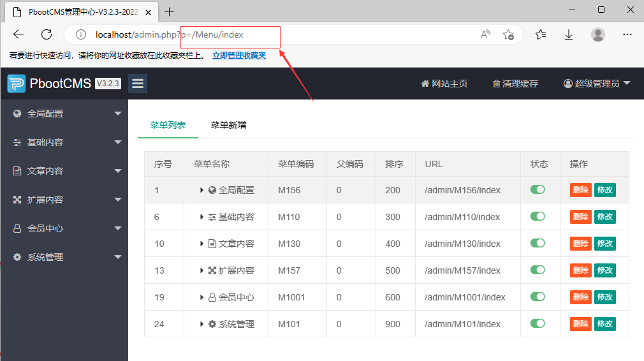Refresh the browser page

(47, 34)
